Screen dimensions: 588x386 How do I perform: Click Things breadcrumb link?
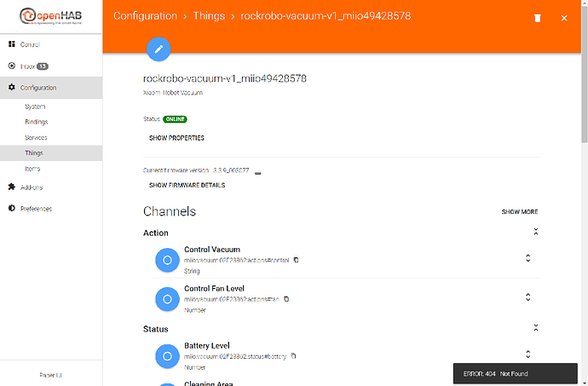point(209,15)
